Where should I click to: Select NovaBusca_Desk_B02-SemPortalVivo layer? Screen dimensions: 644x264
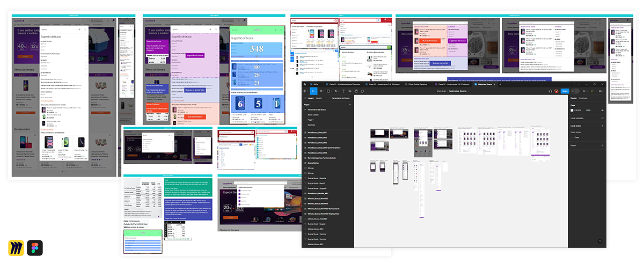(x=324, y=148)
